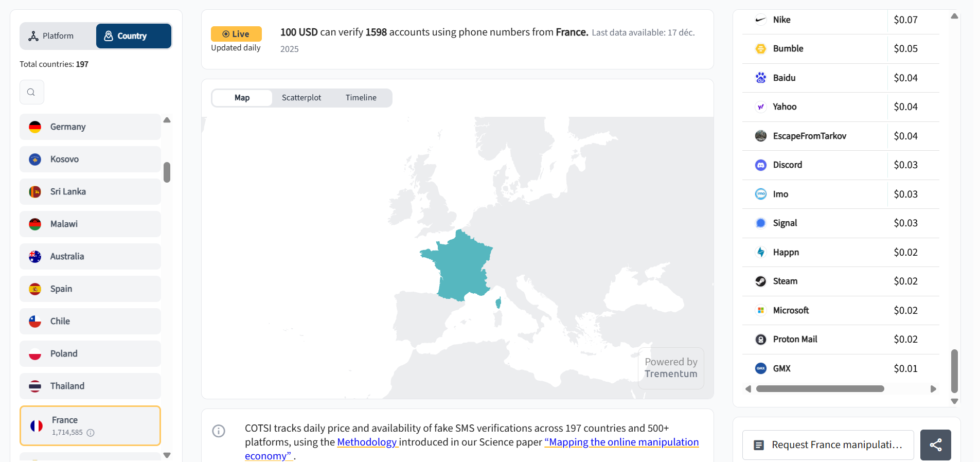Click the Discord logo icon
Viewport: 980px width, 462px height.
(x=760, y=165)
